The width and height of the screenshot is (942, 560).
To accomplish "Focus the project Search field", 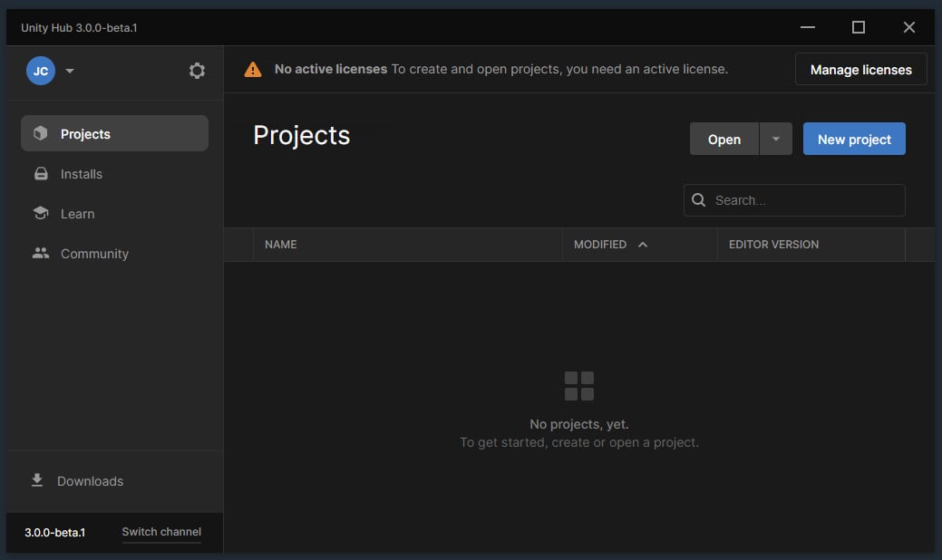I will (794, 200).
